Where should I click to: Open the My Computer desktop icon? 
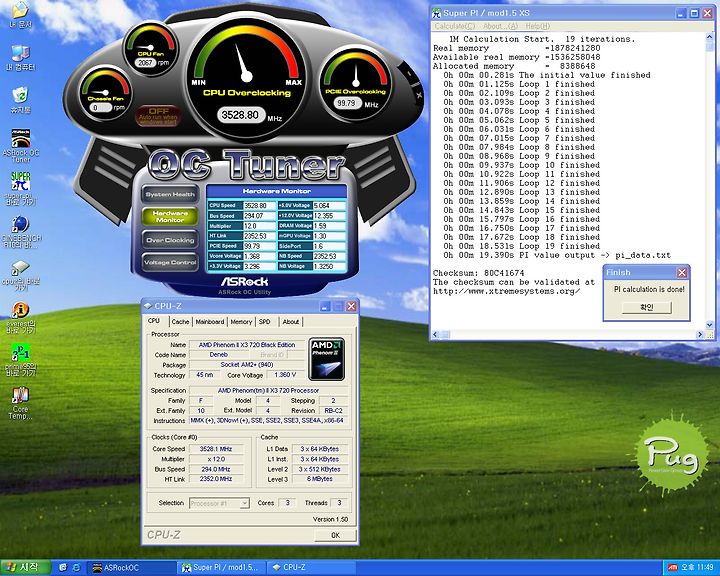21,58
